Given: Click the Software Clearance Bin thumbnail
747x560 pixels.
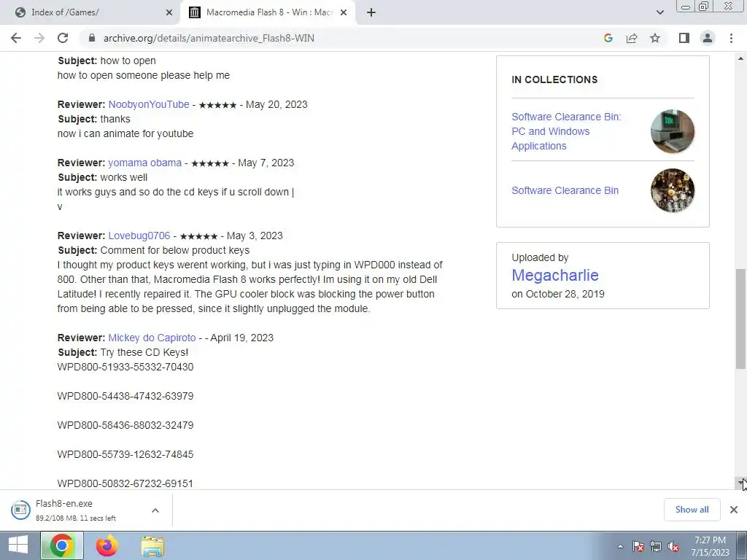Looking at the screenshot, I should click(672, 190).
